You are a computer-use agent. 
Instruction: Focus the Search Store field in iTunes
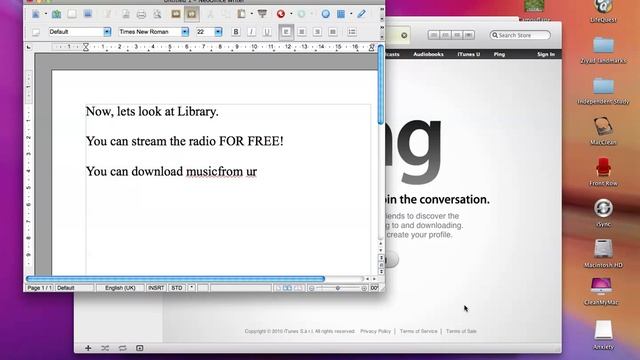pyautogui.click(x=520, y=36)
